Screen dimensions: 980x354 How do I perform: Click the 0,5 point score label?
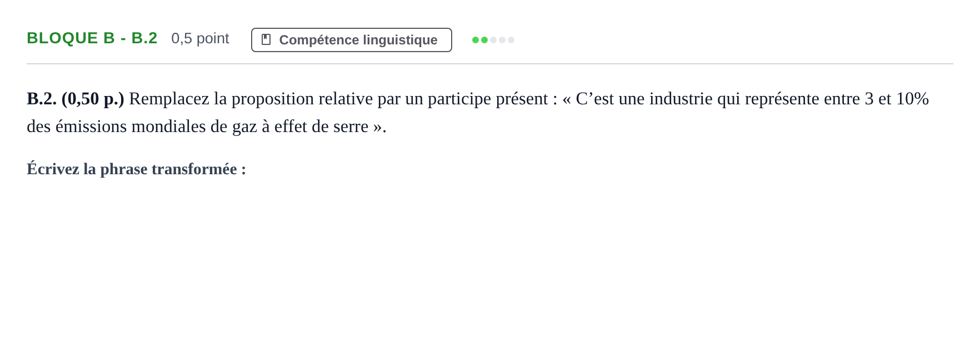[200, 38]
